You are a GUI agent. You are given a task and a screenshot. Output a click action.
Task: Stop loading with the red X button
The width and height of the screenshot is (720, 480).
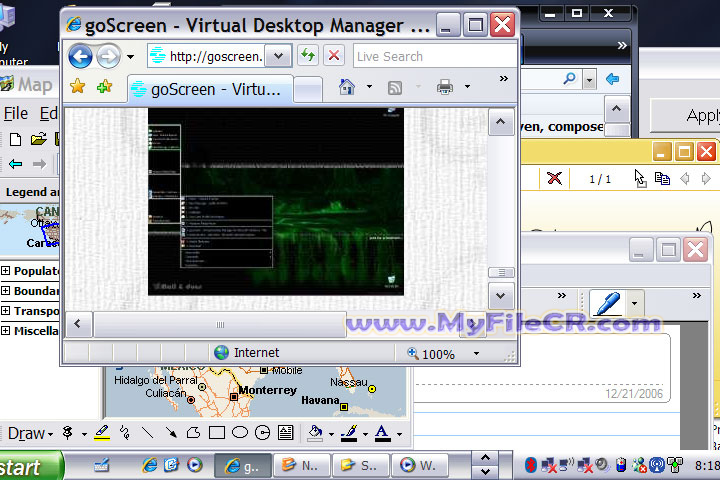coord(334,56)
